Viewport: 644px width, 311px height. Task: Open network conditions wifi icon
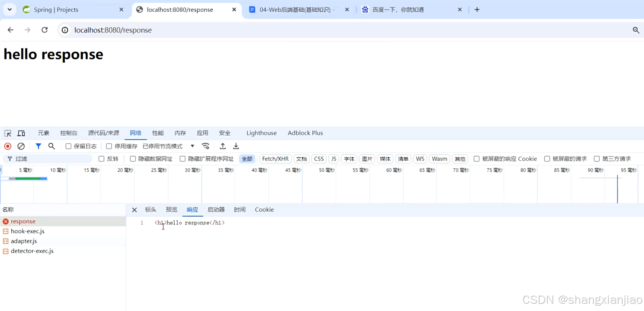206,146
